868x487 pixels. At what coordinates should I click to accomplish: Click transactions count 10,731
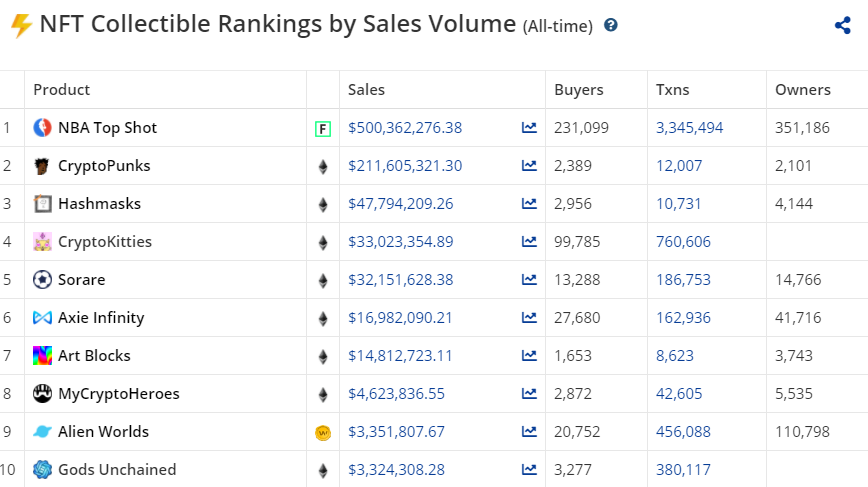point(678,204)
